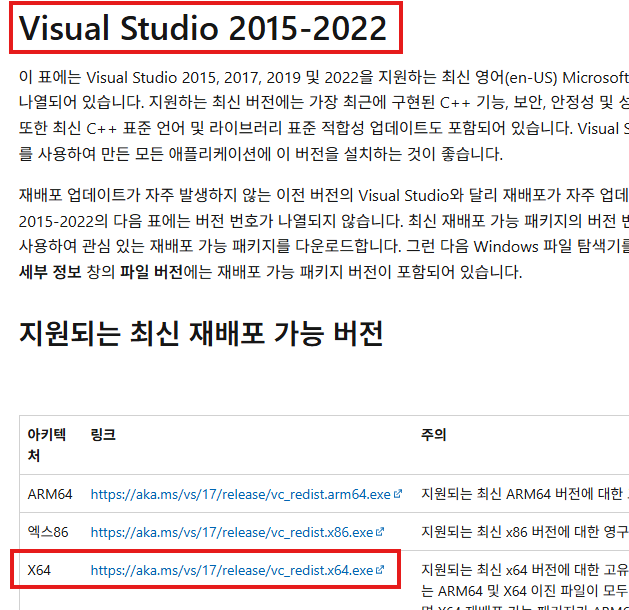Click the bold text 파일 버전
This screenshot has height=610, width=629.
coord(152,272)
